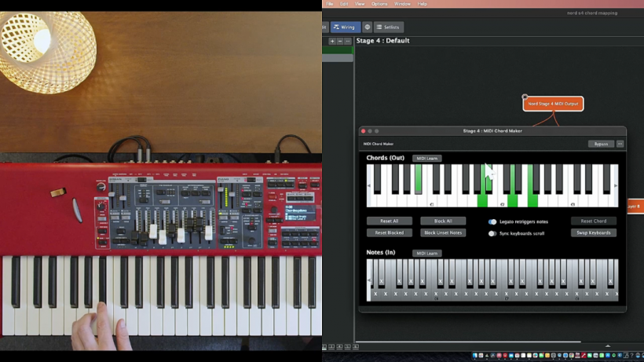
Task: Click the Swap Keyboards button
Action: coord(594,232)
